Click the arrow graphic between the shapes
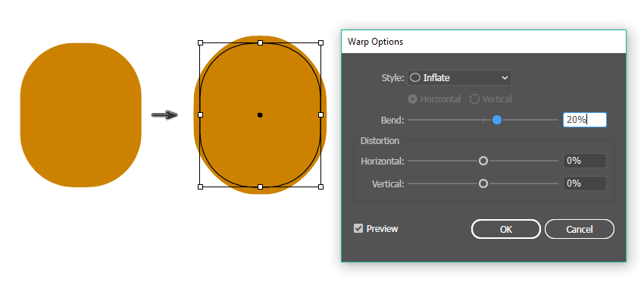The image size is (644, 298). point(164,115)
